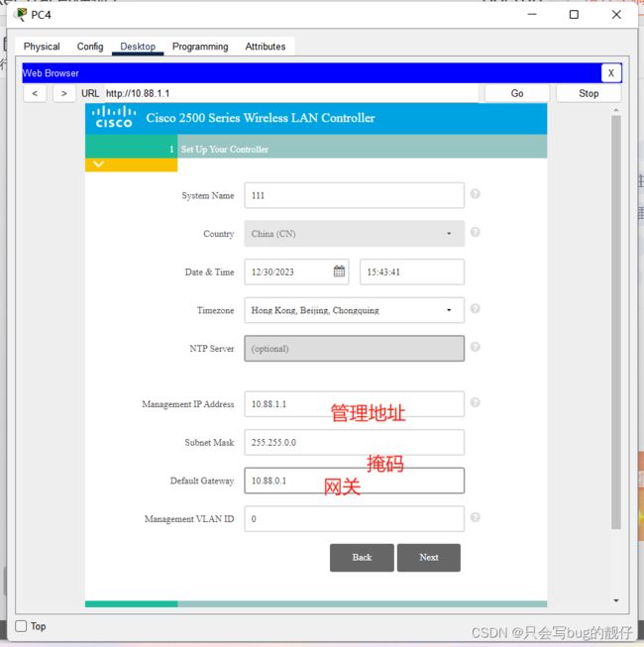
Task: Click the Back button
Action: click(x=362, y=558)
